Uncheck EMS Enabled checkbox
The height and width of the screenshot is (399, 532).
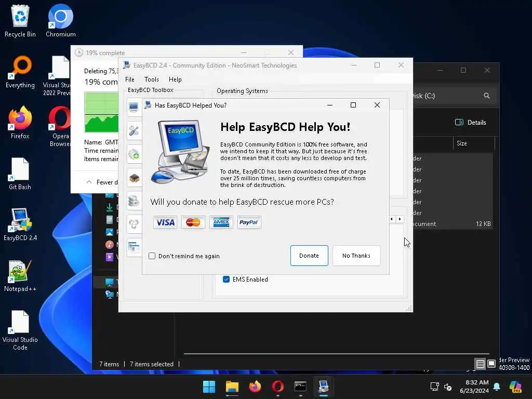coord(227,279)
